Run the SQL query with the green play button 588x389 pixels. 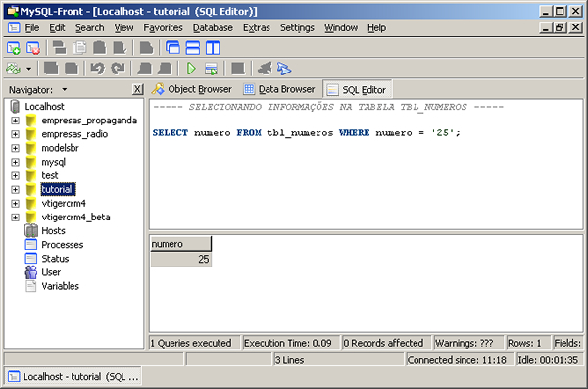click(191, 69)
